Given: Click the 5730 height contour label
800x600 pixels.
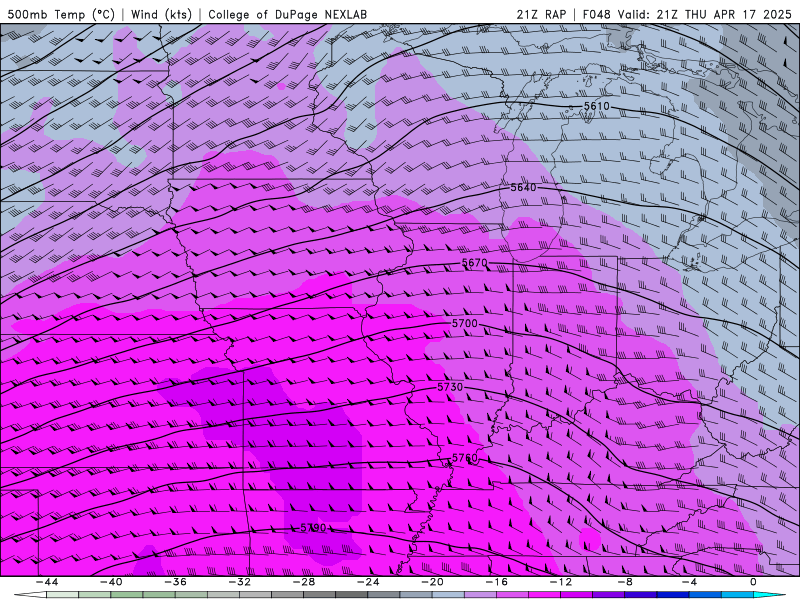Looking at the screenshot, I should tap(450, 387).
